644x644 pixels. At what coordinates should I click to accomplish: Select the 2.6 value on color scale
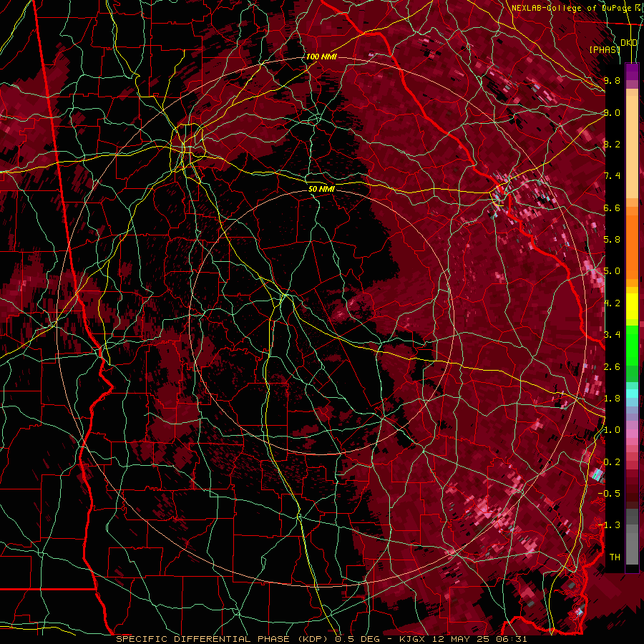[612, 367]
